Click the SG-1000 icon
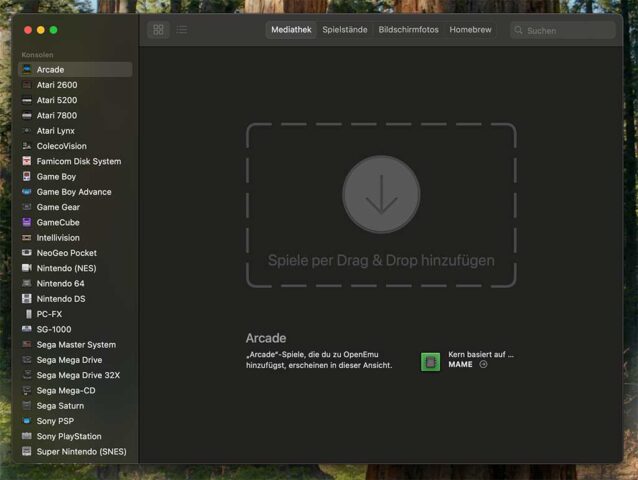Image resolution: width=638 pixels, height=480 pixels. pos(27,329)
